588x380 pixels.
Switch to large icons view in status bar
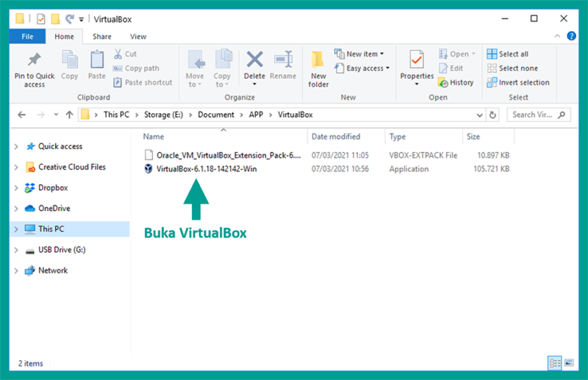pyautogui.click(x=569, y=363)
